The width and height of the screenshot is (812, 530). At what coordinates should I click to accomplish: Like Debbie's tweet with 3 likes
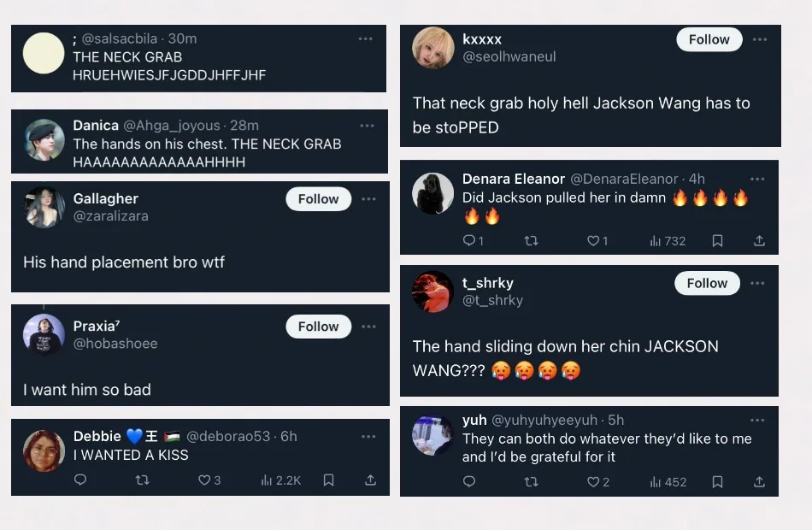tap(204, 480)
